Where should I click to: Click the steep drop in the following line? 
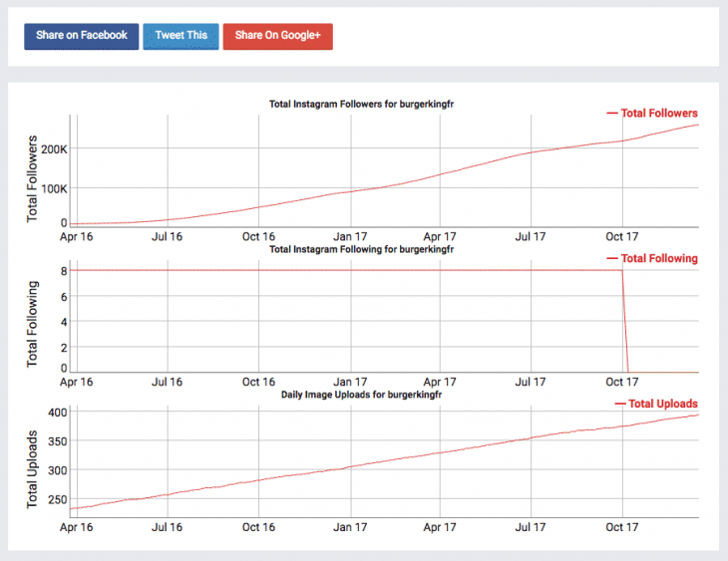point(625,321)
